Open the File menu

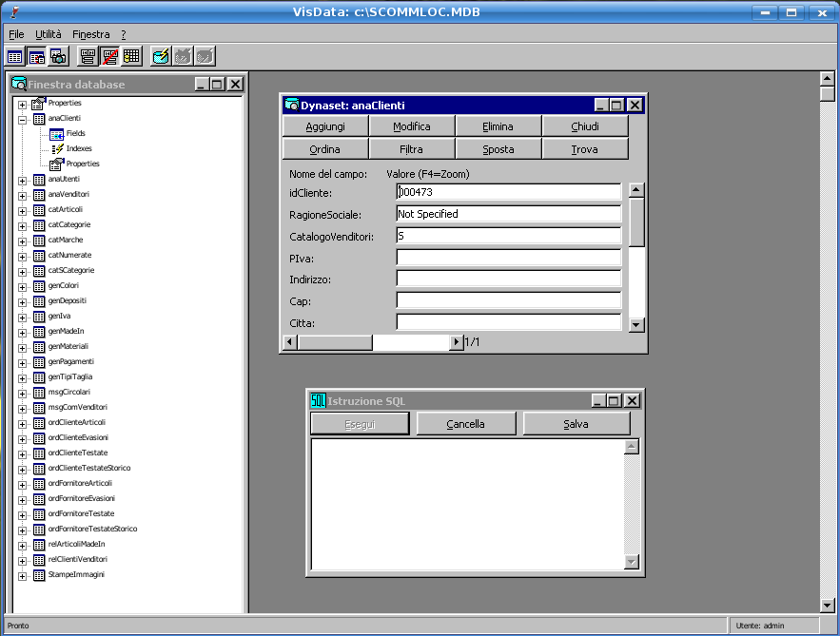(16, 34)
